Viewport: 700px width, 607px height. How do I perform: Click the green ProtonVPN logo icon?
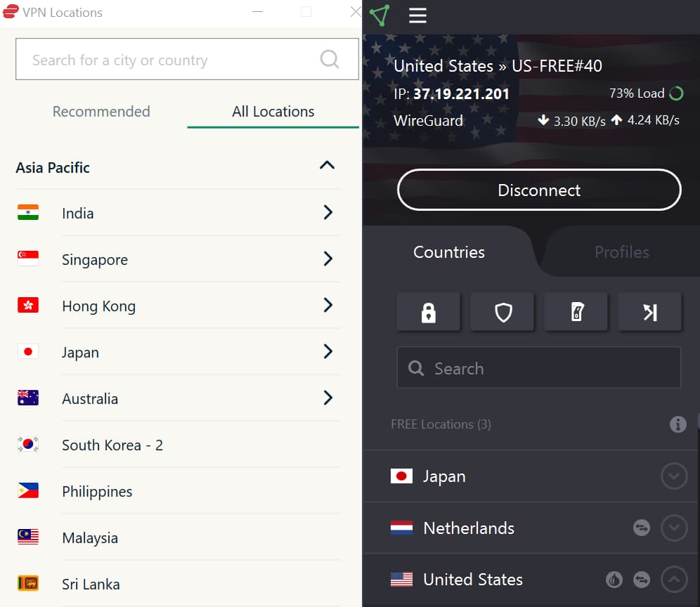tap(380, 15)
